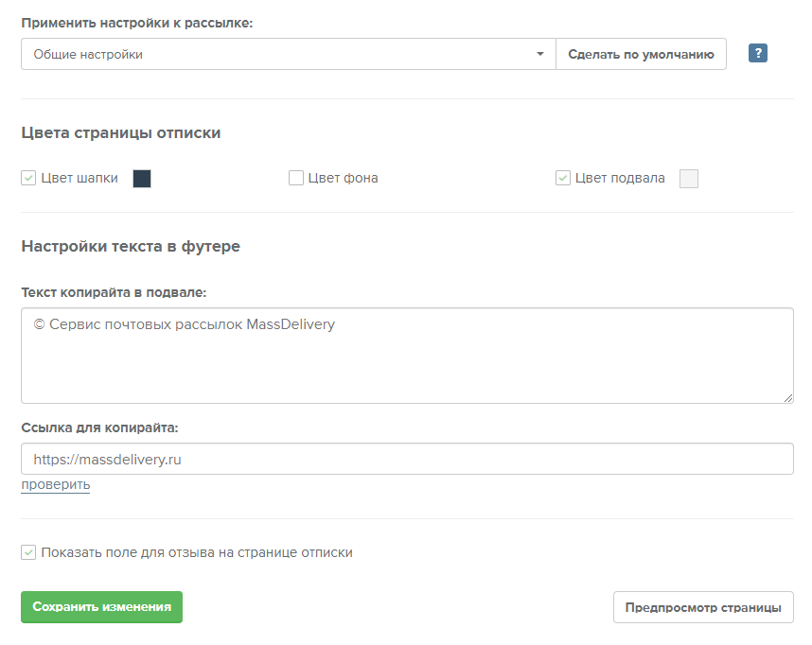Image resolution: width=812 pixels, height=645 pixels.
Task: Click the chevron arrow of the mailing settings selector
Action: coord(541,54)
